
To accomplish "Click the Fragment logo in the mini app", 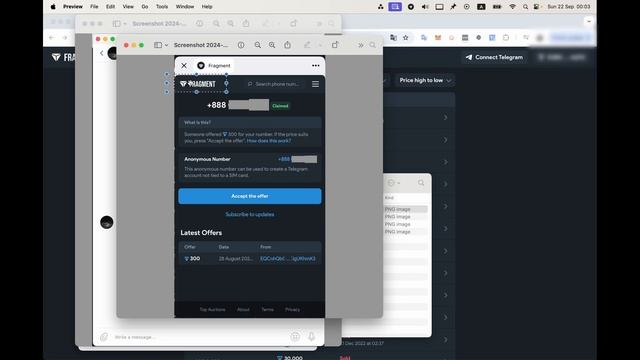I will coord(198,84).
